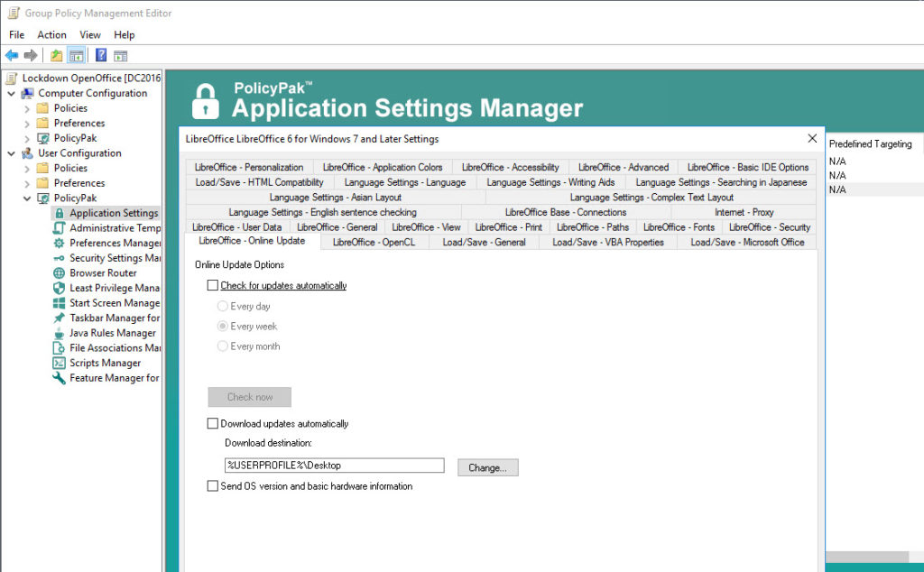Click the Lockdown OpenOffice policy root icon

click(x=12, y=78)
